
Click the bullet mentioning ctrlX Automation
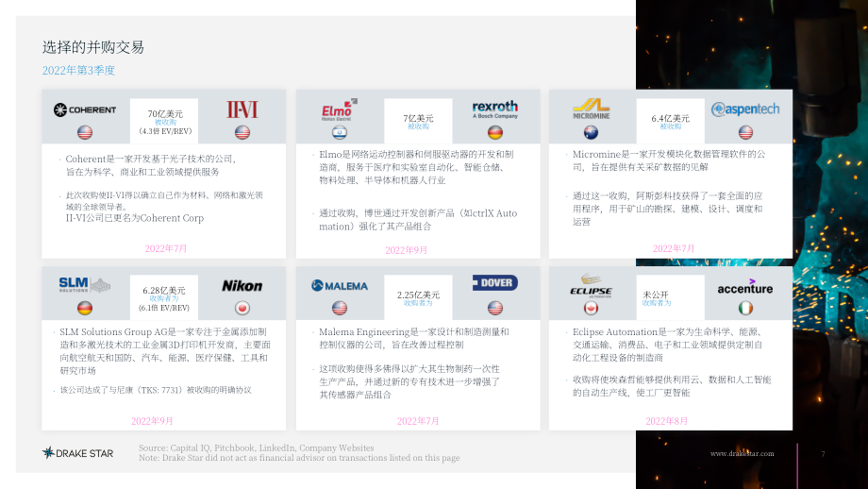tap(418, 220)
